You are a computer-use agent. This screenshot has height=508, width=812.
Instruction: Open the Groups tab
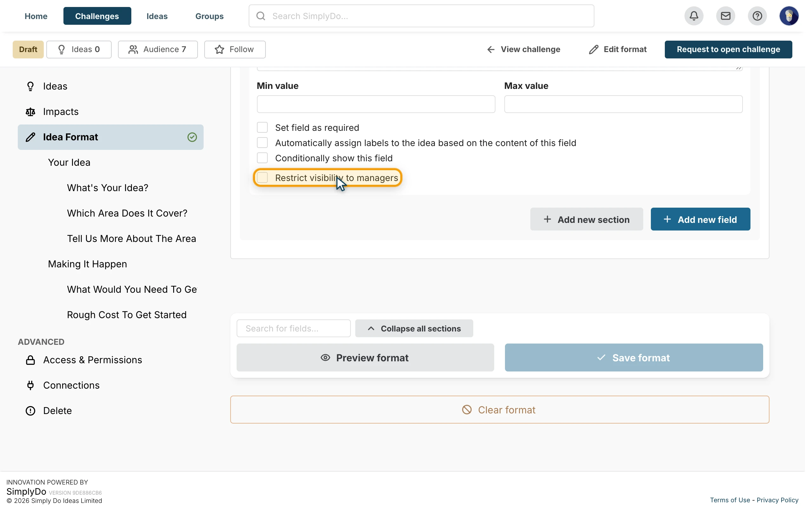[209, 16]
